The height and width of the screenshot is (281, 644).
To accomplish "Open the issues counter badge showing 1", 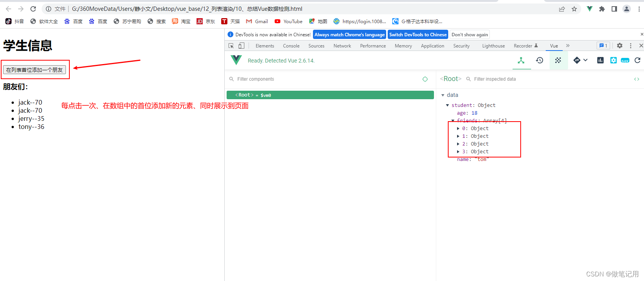I will click(603, 46).
